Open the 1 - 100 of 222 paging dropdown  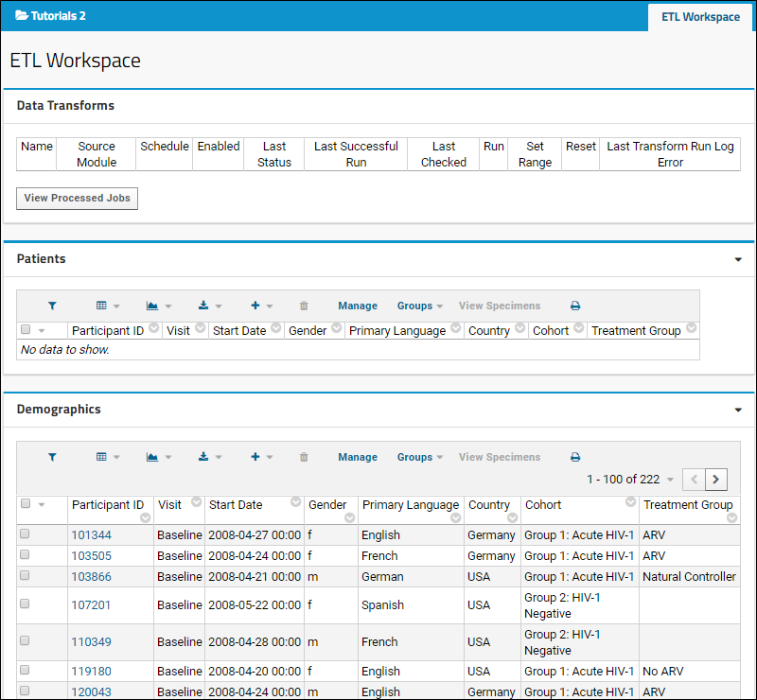(629, 480)
